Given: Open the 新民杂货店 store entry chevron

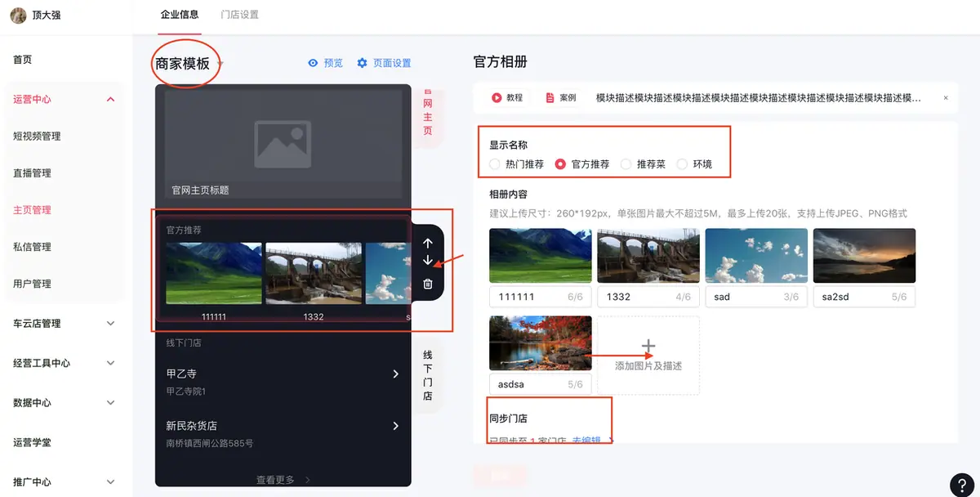Looking at the screenshot, I should coord(396,426).
